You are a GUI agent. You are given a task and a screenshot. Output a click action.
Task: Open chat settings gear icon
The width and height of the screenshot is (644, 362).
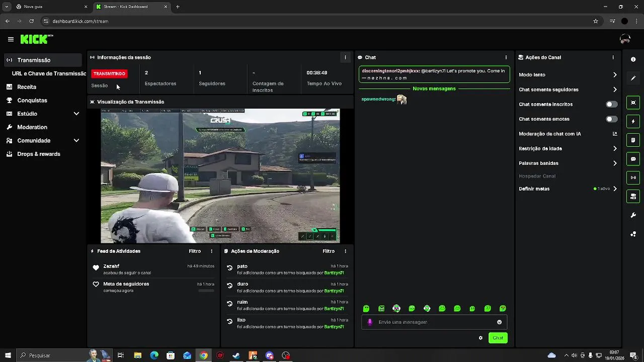(x=480, y=338)
